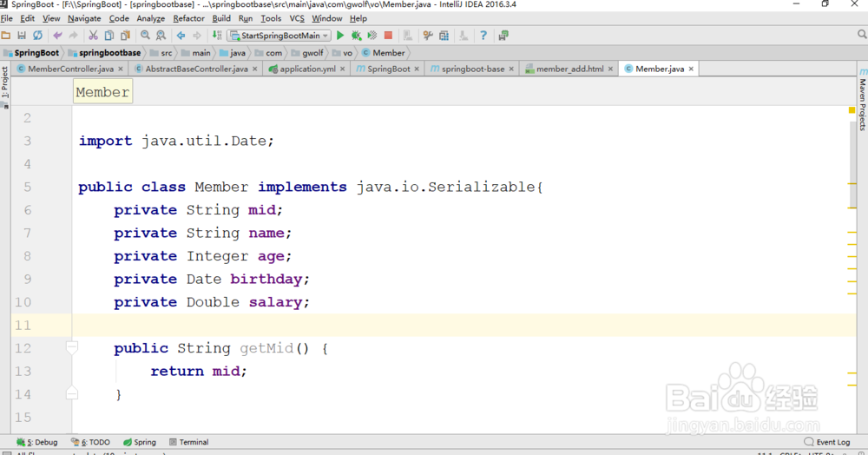Open the StartSpringBootMain run configuration dropdown
Viewport: 868px width, 455px height.
click(279, 36)
